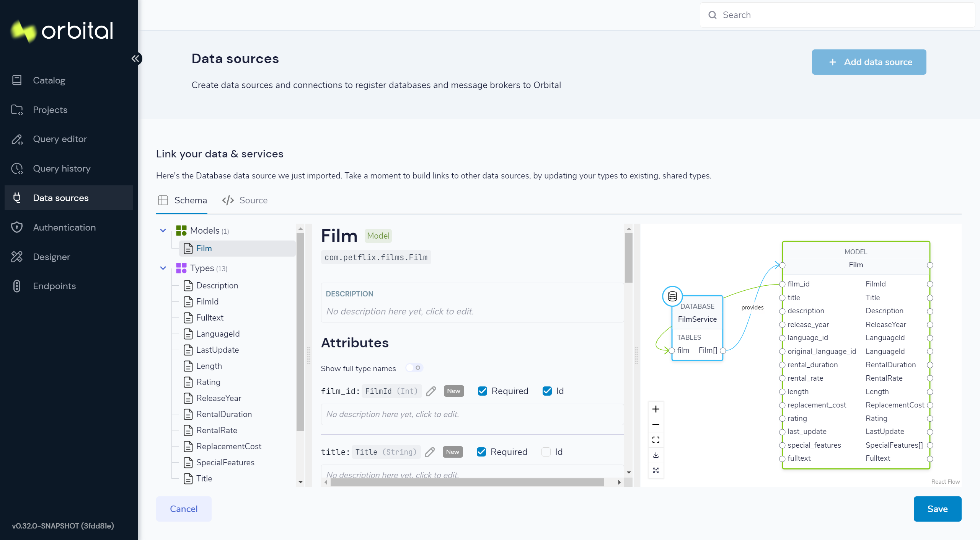Open fullscreen diagram with expand icon
This screenshot has height=540, width=980.
[656, 470]
